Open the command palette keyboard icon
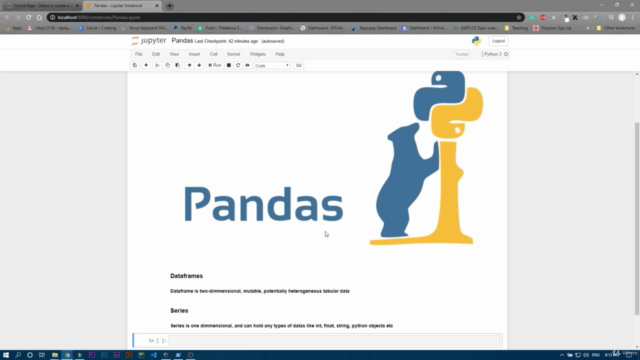 click(298, 65)
